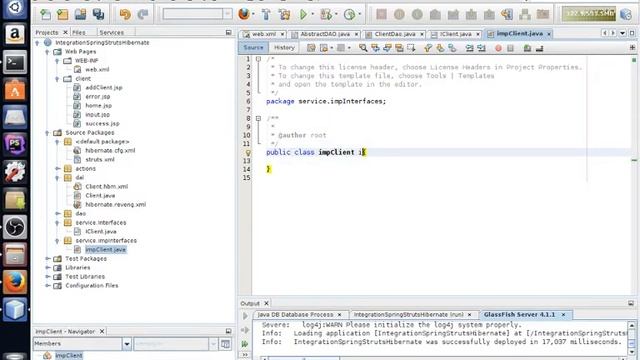This screenshot has width=640, height=360.
Task: Minimize the Projects window group
Action: point(229,32)
